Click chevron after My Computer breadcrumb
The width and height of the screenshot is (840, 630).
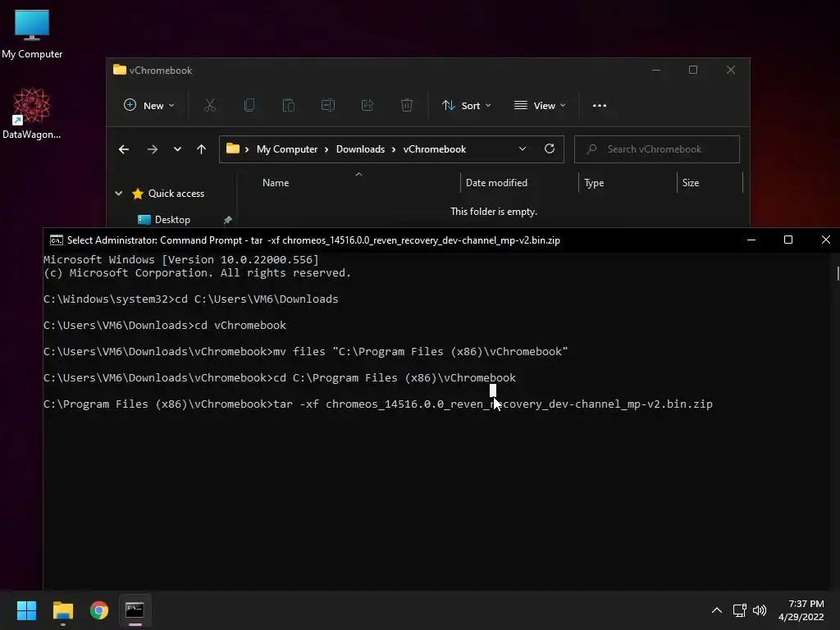326,149
